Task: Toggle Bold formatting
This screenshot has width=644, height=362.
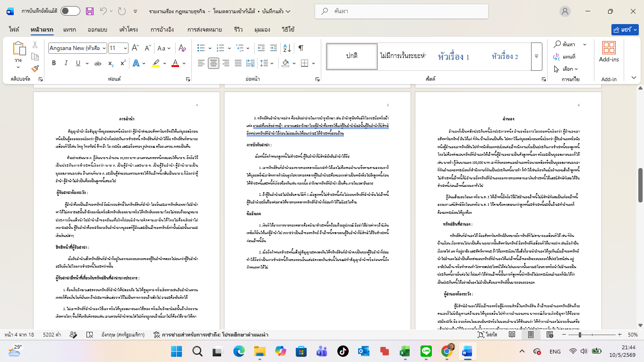Action: coord(53,63)
